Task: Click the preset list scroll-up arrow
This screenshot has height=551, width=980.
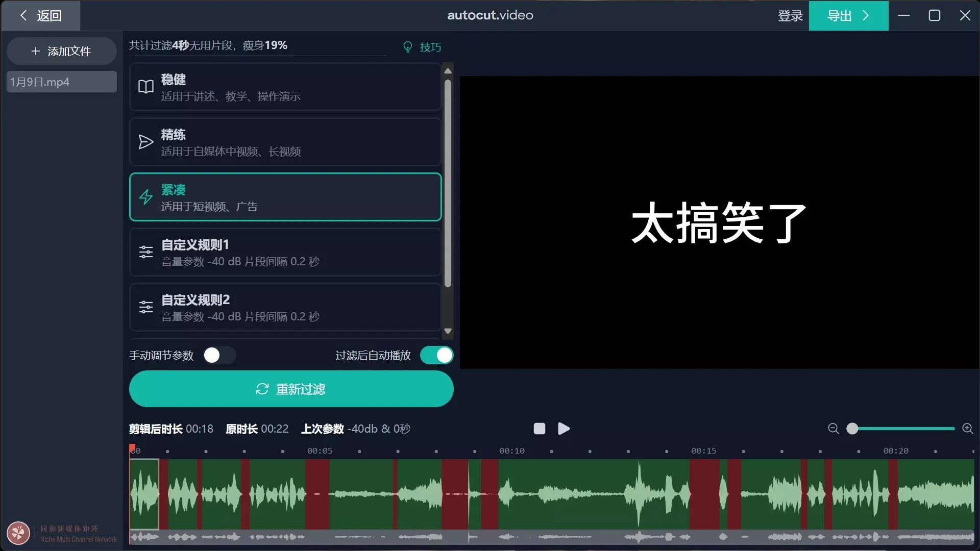Action: (x=448, y=71)
